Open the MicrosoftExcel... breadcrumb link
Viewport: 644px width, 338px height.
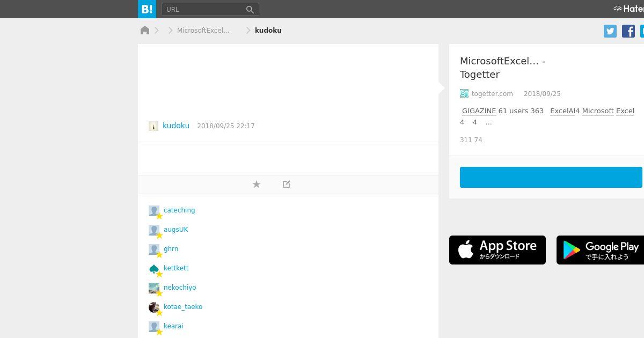(203, 31)
